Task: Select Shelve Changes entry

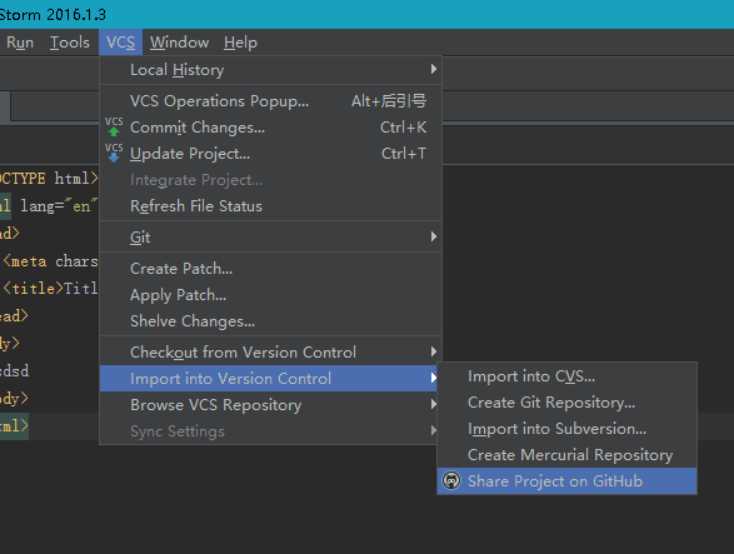Action: [x=271, y=321]
